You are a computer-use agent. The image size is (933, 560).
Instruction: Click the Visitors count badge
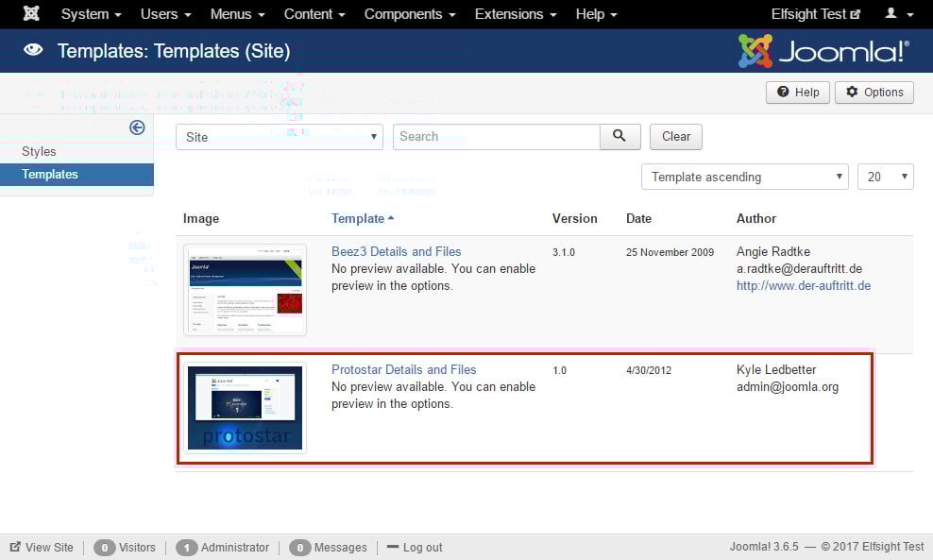point(105,548)
